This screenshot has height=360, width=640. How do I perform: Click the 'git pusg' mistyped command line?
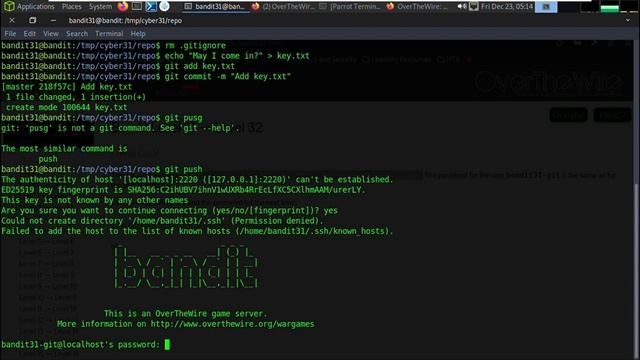183,118
